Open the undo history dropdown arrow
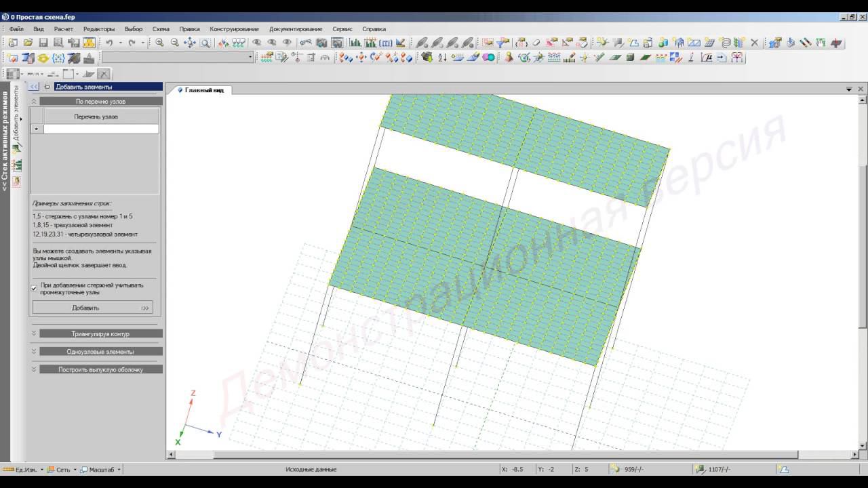This screenshot has height=488, width=868. (x=120, y=43)
